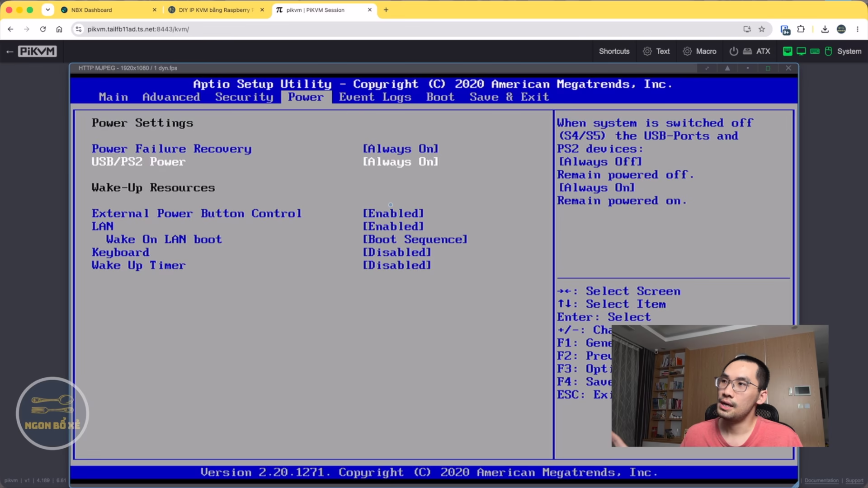Go back using the arrow beside PiKVM logo
The width and height of the screenshot is (868, 488).
click(9, 52)
